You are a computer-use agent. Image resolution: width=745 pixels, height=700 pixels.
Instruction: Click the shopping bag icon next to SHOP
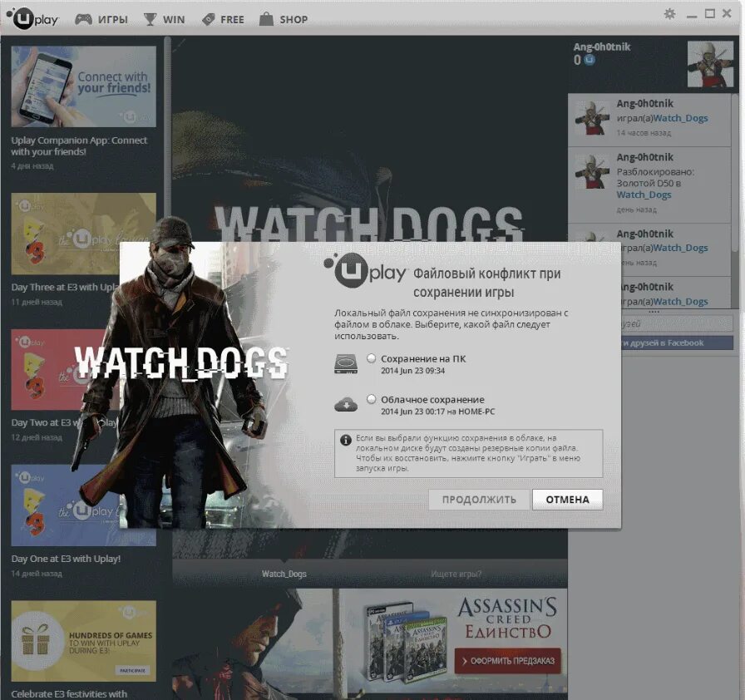click(x=266, y=19)
